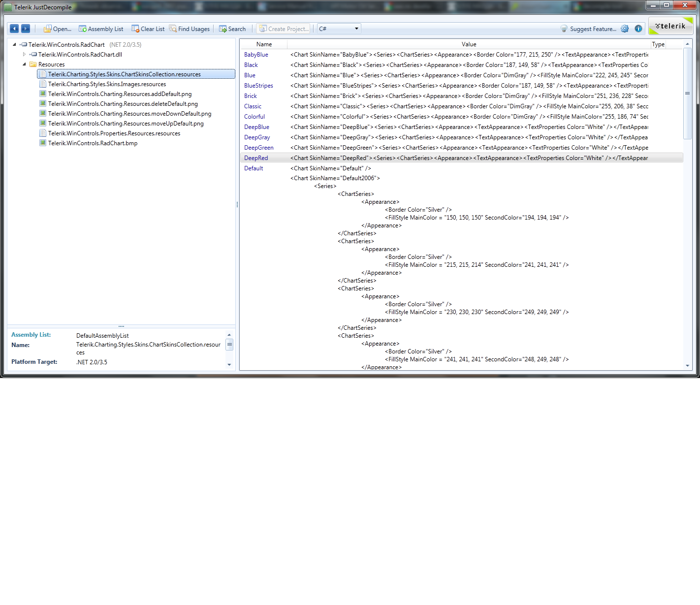Select the DeepGray resource name

click(257, 137)
